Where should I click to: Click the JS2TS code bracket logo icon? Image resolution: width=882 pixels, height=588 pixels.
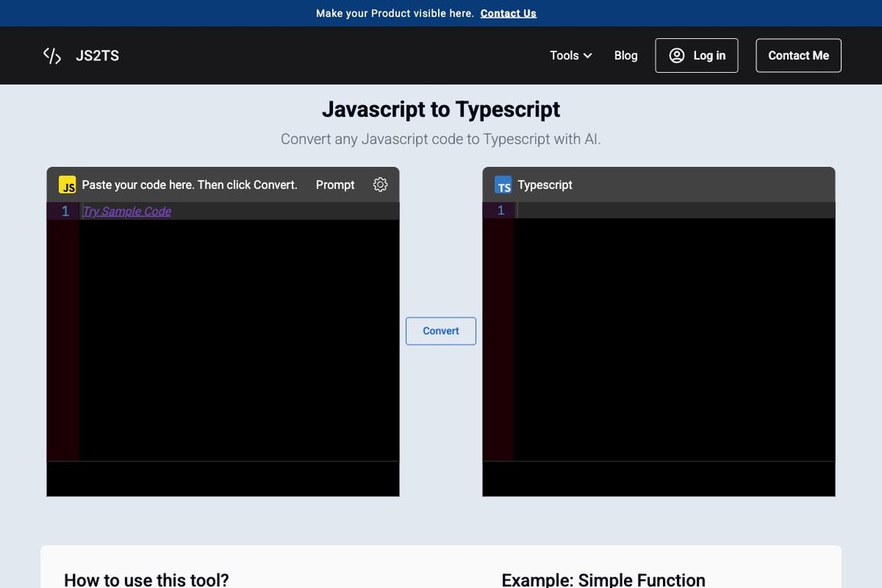(x=52, y=56)
